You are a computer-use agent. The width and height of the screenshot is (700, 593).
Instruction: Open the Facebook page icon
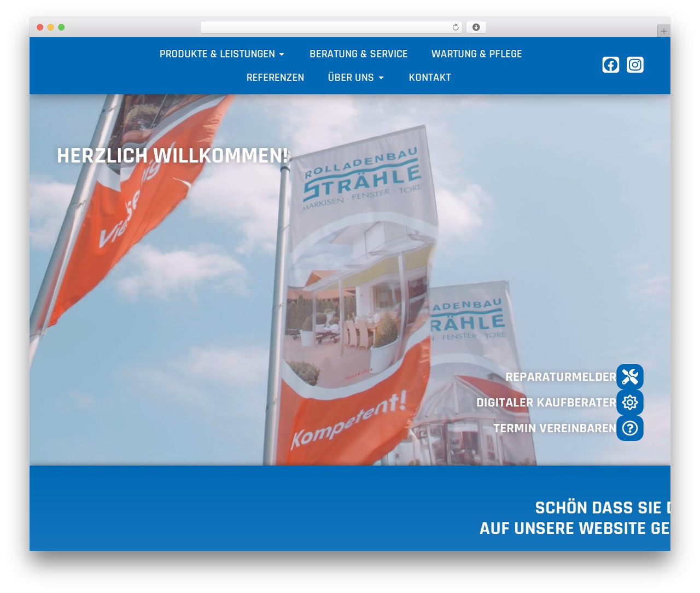pos(611,65)
